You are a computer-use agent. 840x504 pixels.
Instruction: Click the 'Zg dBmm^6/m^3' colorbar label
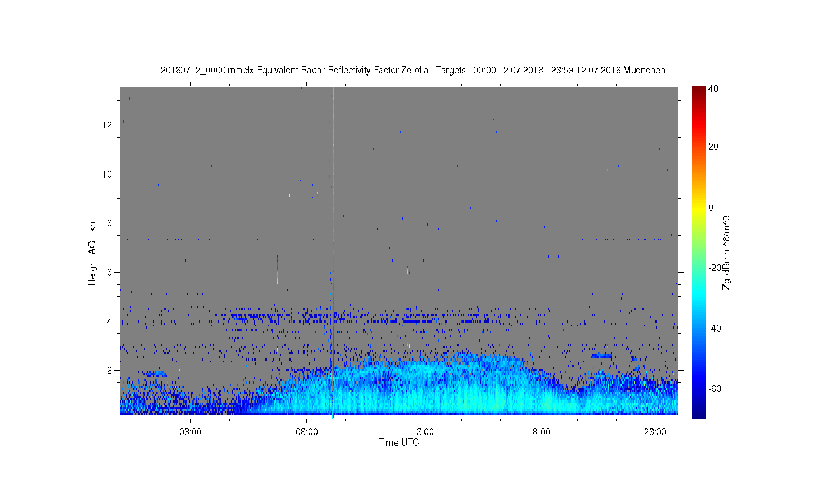[726, 252]
